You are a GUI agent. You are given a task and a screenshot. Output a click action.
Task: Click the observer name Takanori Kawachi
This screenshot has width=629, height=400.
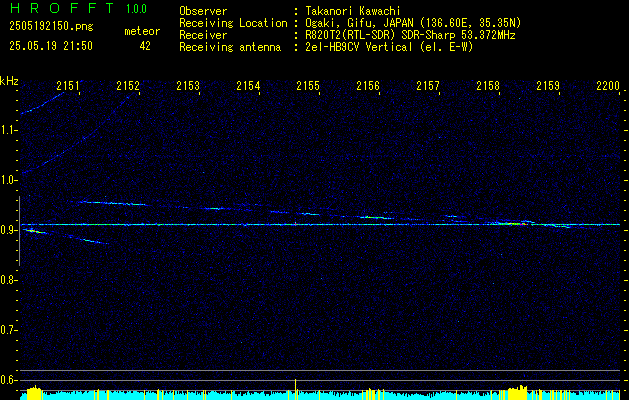coord(353,11)
